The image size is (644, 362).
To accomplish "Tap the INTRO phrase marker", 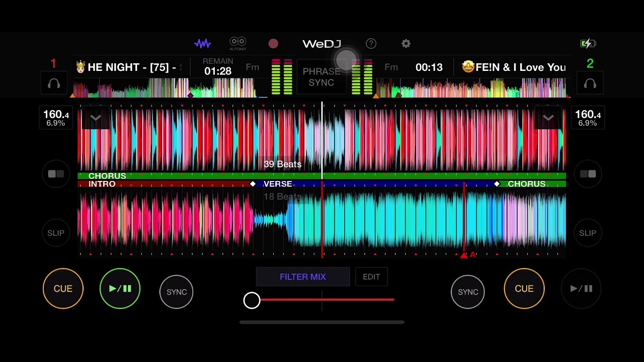I will tap(102, 184).
